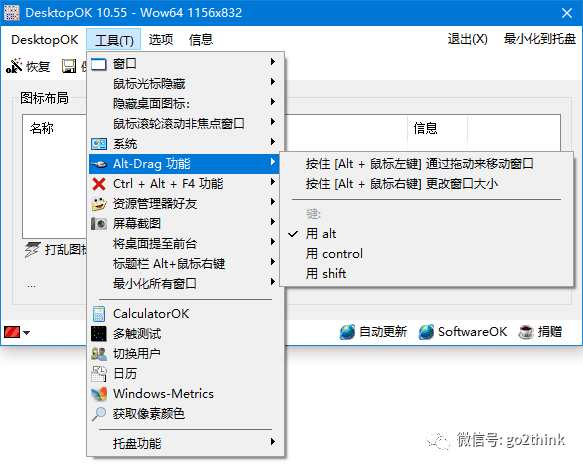Close the DesktopOK window

pos(567,13)
